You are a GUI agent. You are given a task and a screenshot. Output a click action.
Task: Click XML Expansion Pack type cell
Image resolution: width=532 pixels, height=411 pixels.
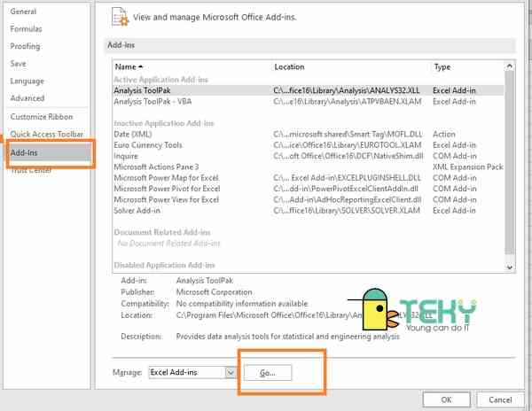click(468, 167)
